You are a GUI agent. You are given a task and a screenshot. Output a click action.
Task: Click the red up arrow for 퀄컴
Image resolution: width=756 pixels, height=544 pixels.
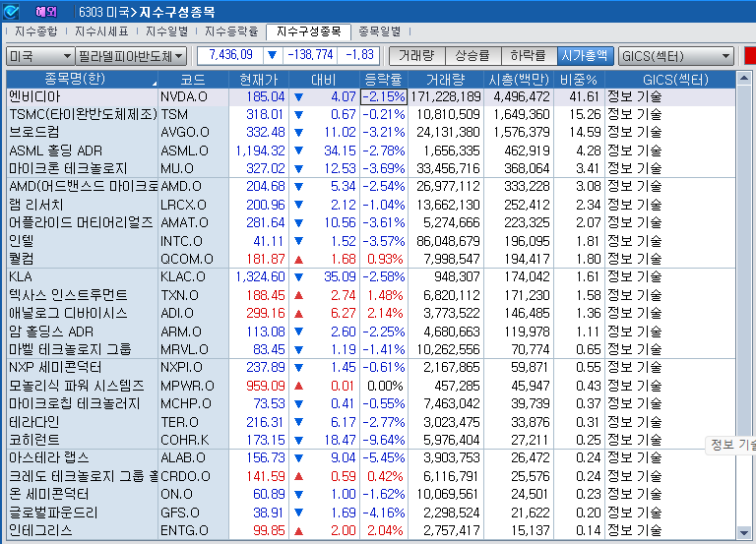[x=298, y=260]
